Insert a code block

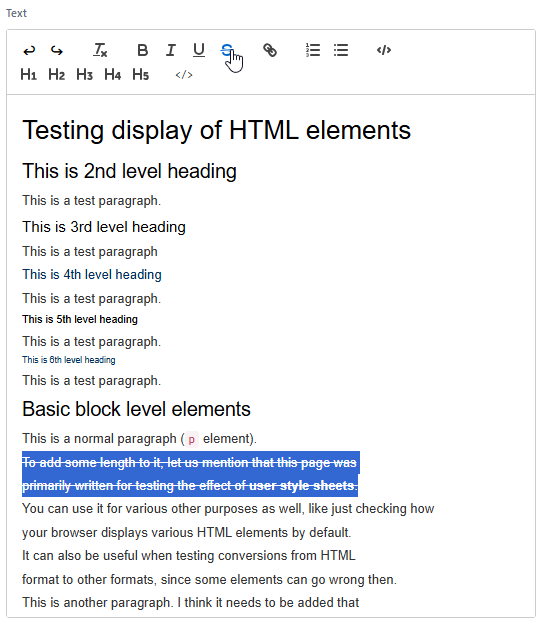[x=384, y=51]
